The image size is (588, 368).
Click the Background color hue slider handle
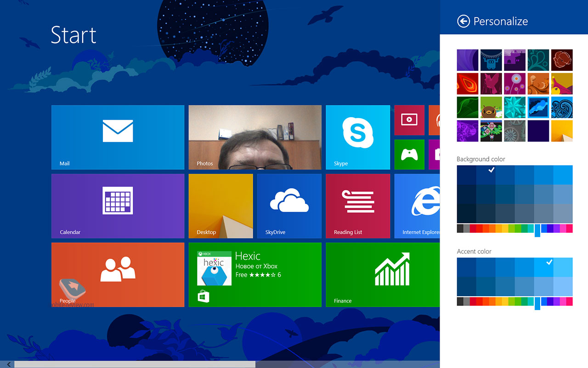(537, 230)
